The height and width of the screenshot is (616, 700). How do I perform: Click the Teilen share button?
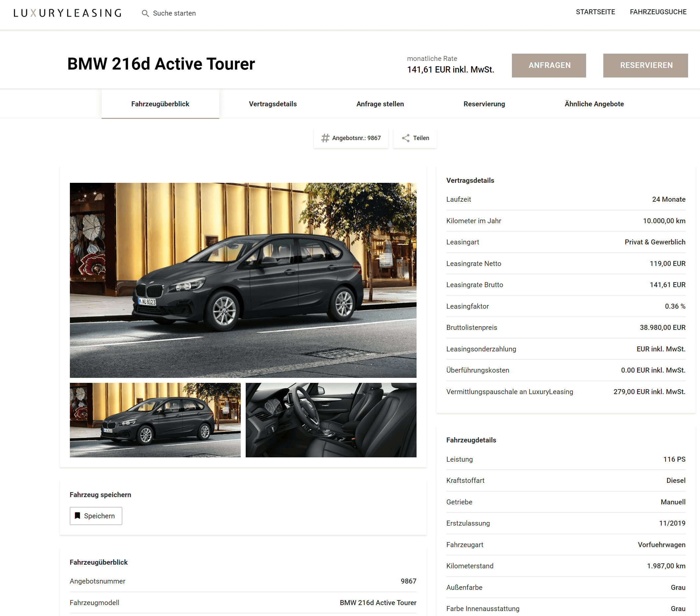pos(415,138)
